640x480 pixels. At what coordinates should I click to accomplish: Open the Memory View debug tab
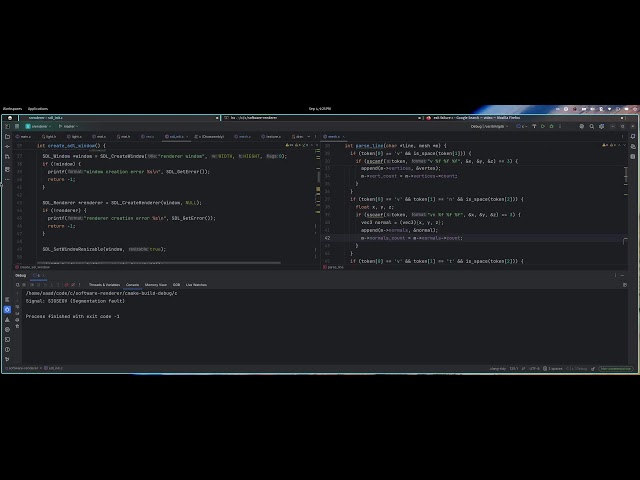156,285
